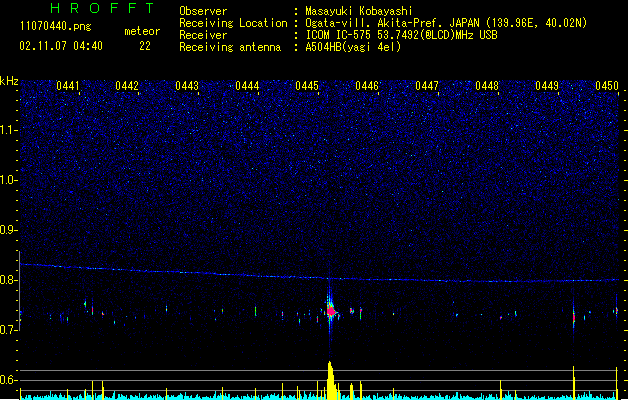Image resolution: width=629 pixels, height=400 pixels.
Task: Click the 0448 time marker
Action: coord(487,86)
